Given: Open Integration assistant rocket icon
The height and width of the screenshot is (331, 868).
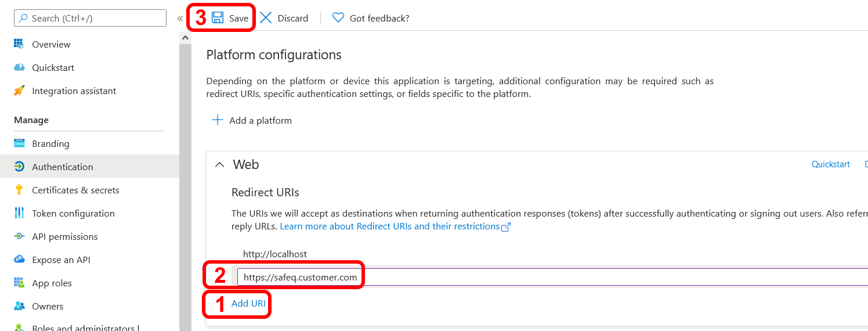Looking at the screenshot, I should coord(19,91).
